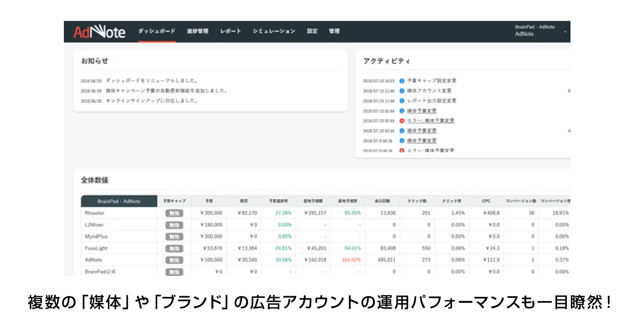Click the 着地予測率 column header
The width and height of the screenshot is (644, 322).
pyautogui.click(x=348, y=201)
